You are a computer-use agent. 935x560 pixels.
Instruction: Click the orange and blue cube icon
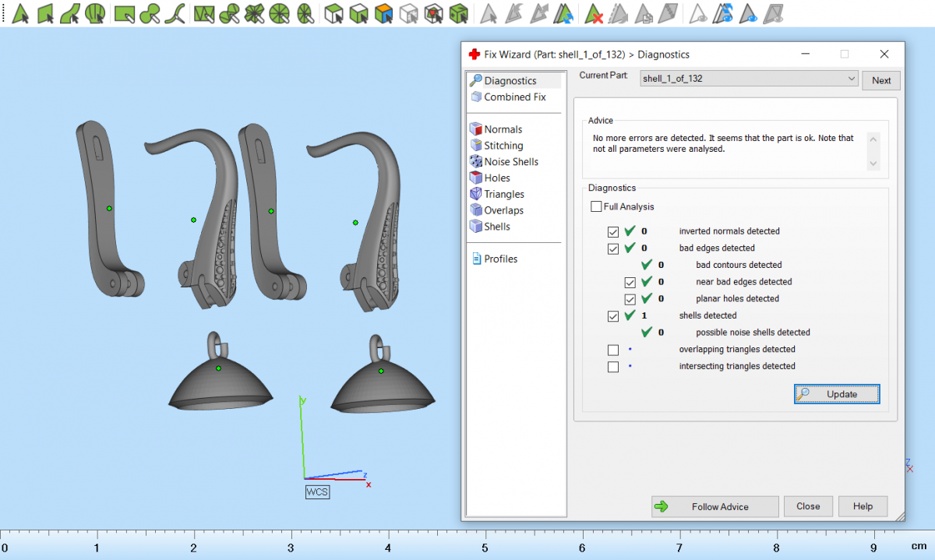click(x=383, y=13)
